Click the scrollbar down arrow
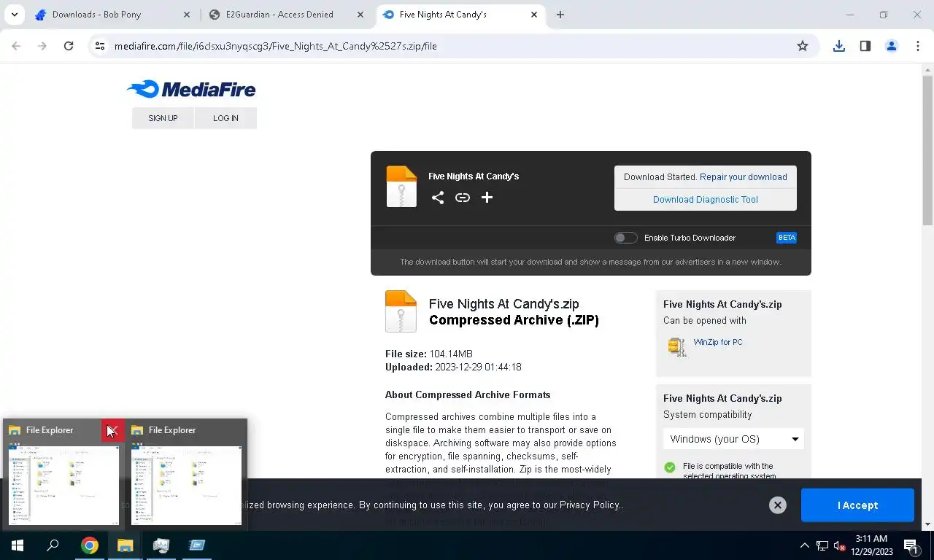Screen dimensions: 934x560 coord(927,524)
